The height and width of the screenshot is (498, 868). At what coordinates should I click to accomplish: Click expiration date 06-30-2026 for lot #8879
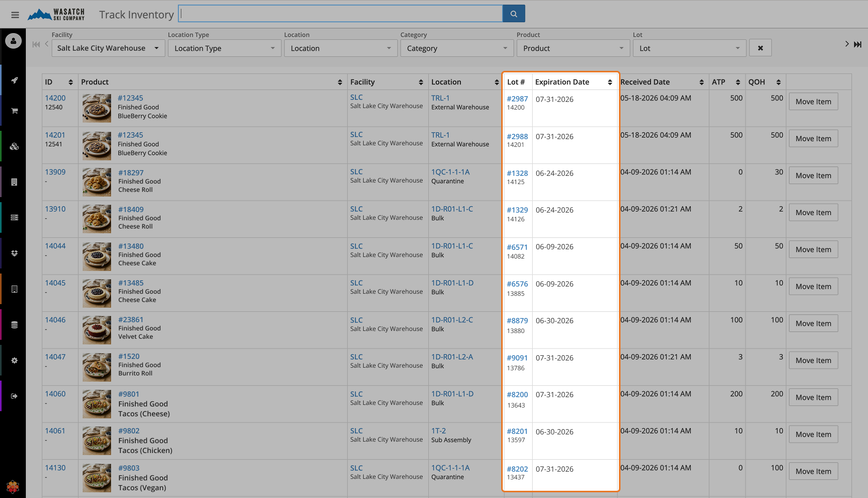[x=554, y=321]
